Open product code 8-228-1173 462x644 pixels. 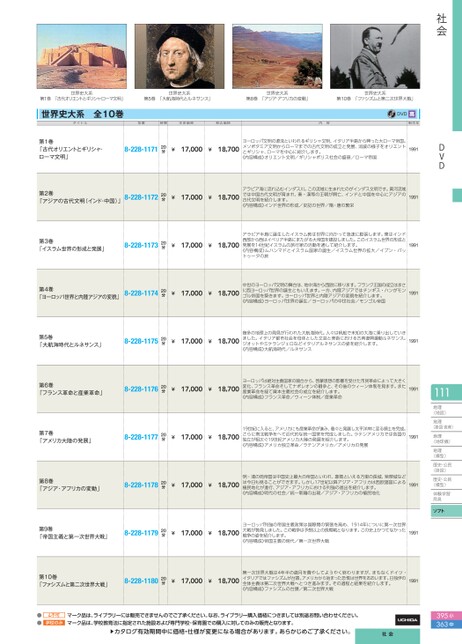click(141, 245)
